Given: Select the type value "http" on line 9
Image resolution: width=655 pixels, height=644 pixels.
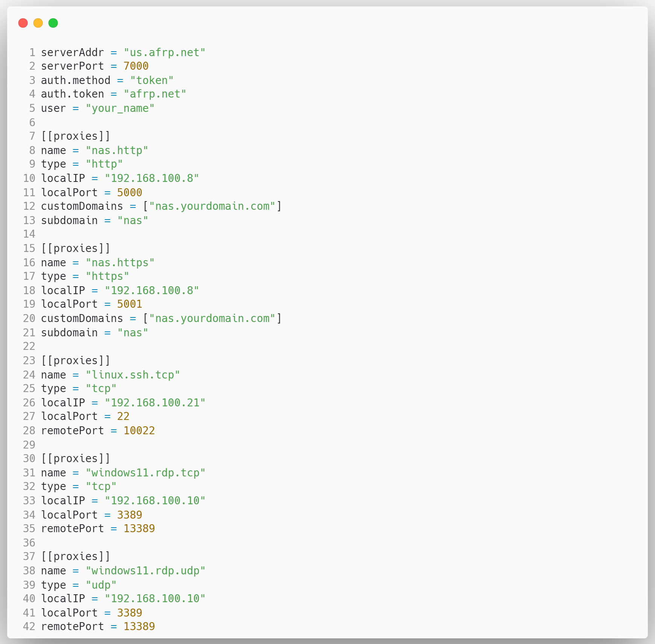Looking at the screenshot, I should point(104,164).
